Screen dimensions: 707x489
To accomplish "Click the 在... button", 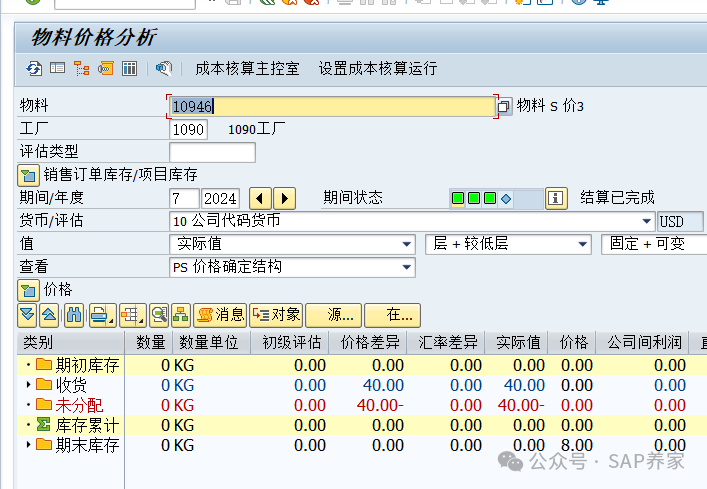I will (x=392, y=315).
